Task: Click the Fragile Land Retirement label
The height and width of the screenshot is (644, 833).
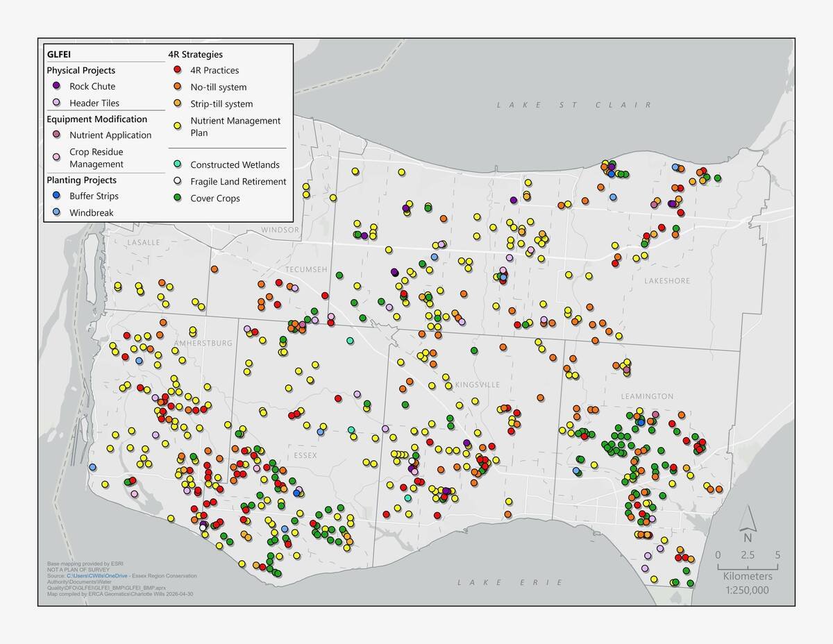Action: pyautogui.click(x=238, y=181)
